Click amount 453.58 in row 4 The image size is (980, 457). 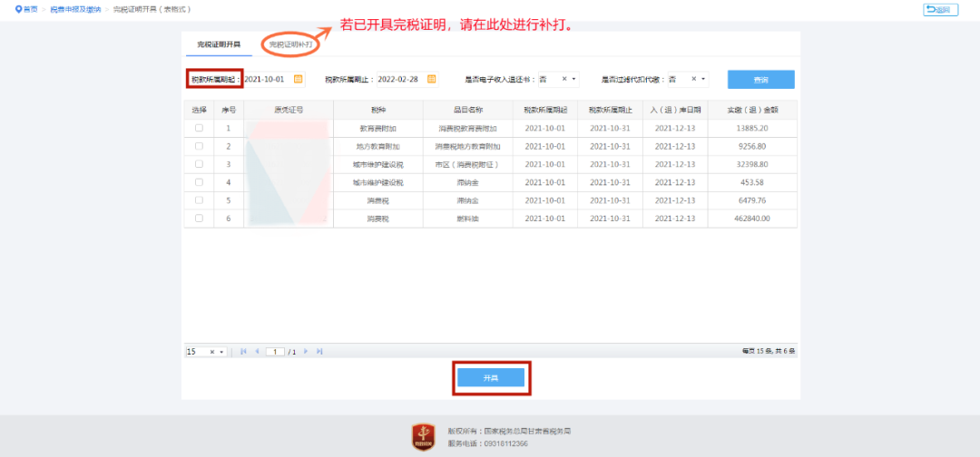[x=752, y=182]
